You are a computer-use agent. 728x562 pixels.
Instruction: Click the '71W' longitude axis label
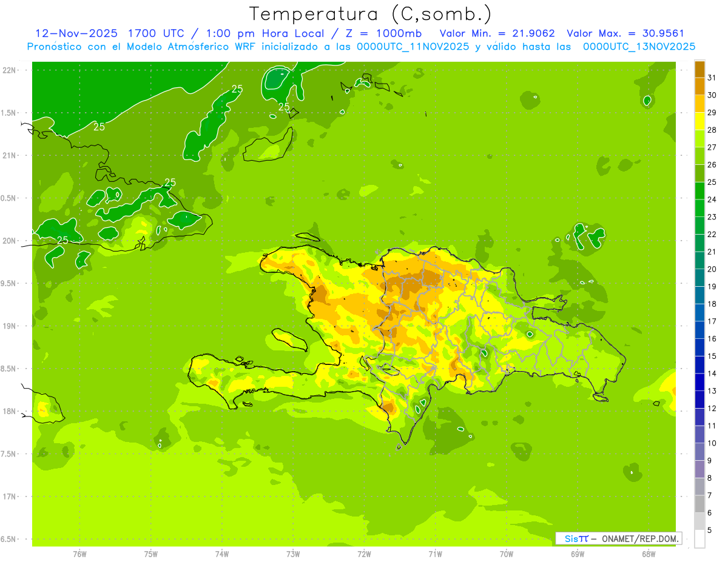pyautogui.click(x=435, y=554)
